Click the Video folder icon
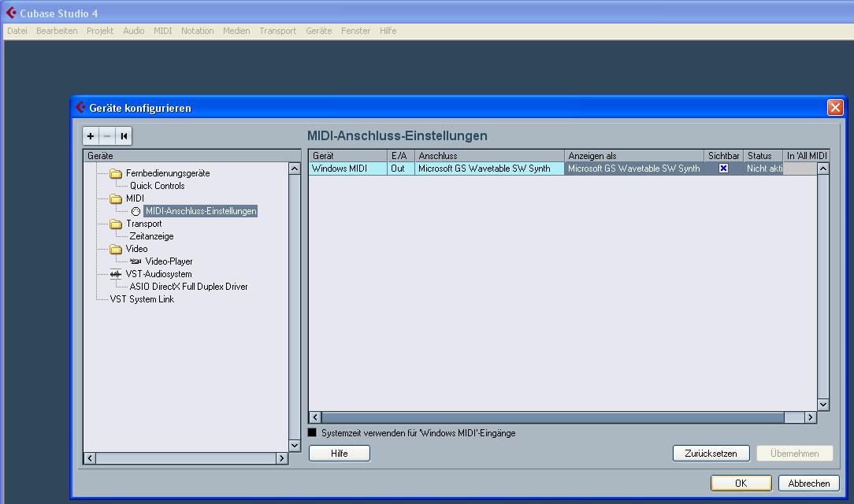The width and height of the screenshot is (854, 504). point(116,250)
